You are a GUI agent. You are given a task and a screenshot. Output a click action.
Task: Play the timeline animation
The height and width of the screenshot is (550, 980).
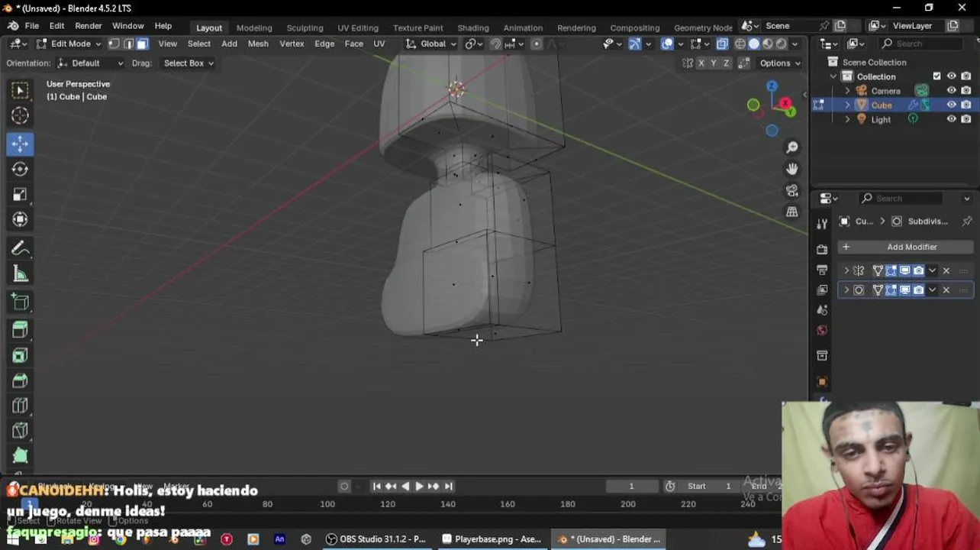coord(419,486)
